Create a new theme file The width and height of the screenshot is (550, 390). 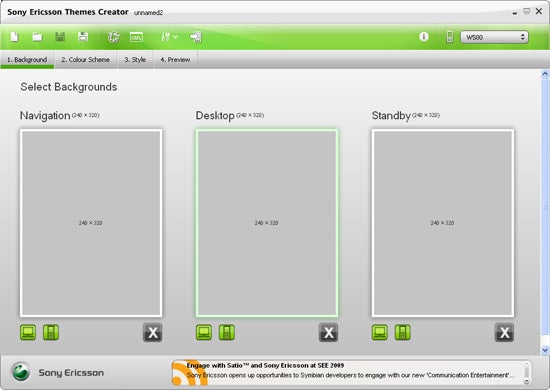coord(15,37)
